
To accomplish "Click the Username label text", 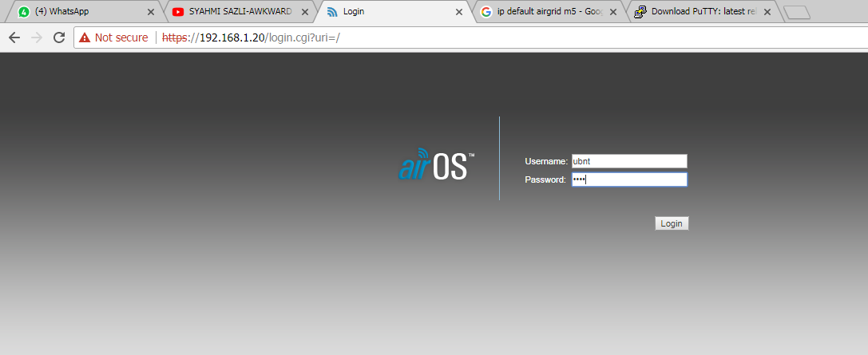I will click(546, 161).
